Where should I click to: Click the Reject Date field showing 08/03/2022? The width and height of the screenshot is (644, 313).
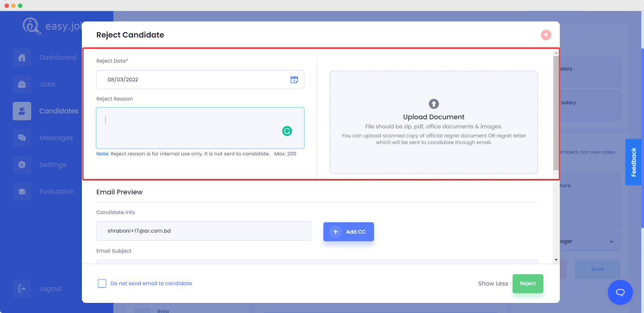pos(200,80)
